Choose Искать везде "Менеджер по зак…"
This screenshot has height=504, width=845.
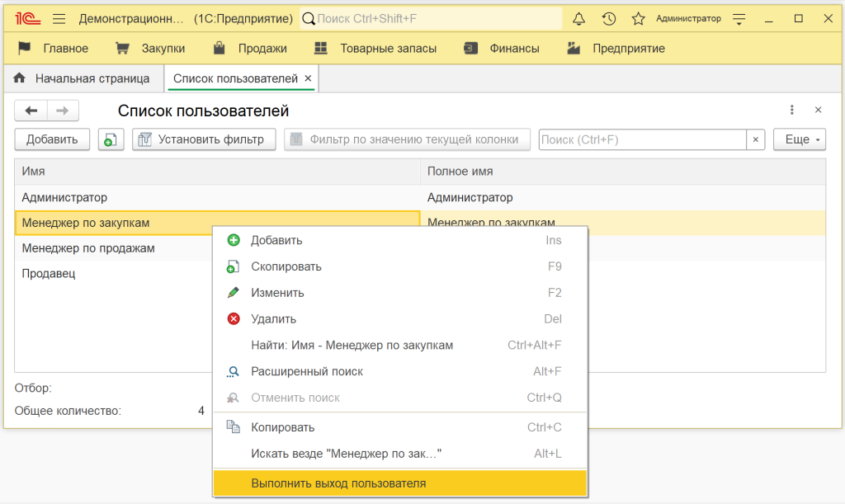point(400,454)
